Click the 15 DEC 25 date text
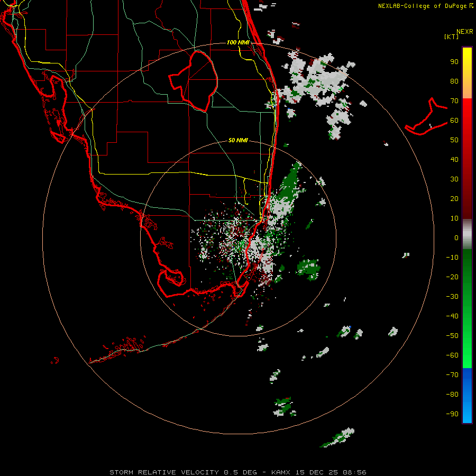Image resolution: width=476 pixels, height=476 pixels. click(x=317, y=472)
